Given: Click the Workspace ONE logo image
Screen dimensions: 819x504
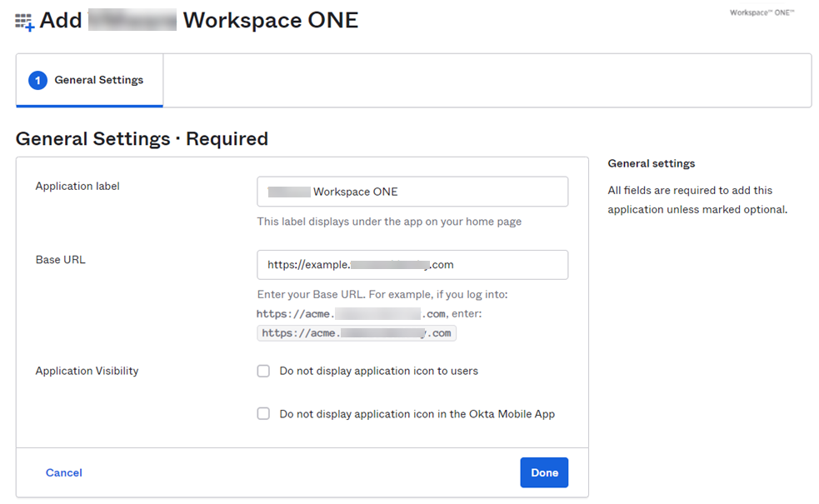Looking at the screenshot, I should [762, 12].
